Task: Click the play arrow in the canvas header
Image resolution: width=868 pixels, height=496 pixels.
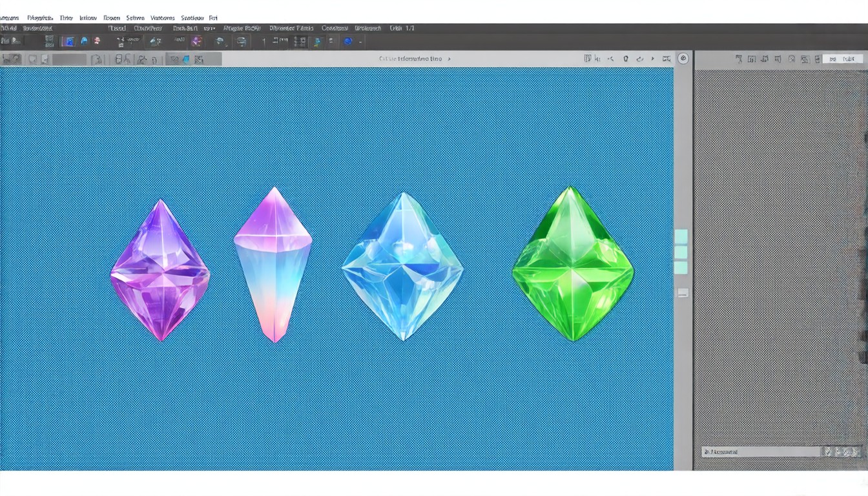Action: point(653,59)
